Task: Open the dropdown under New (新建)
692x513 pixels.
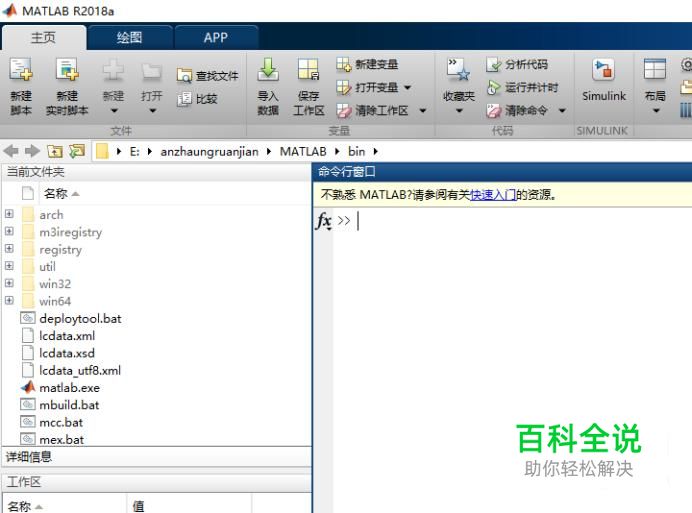Action: coord(114,110)
